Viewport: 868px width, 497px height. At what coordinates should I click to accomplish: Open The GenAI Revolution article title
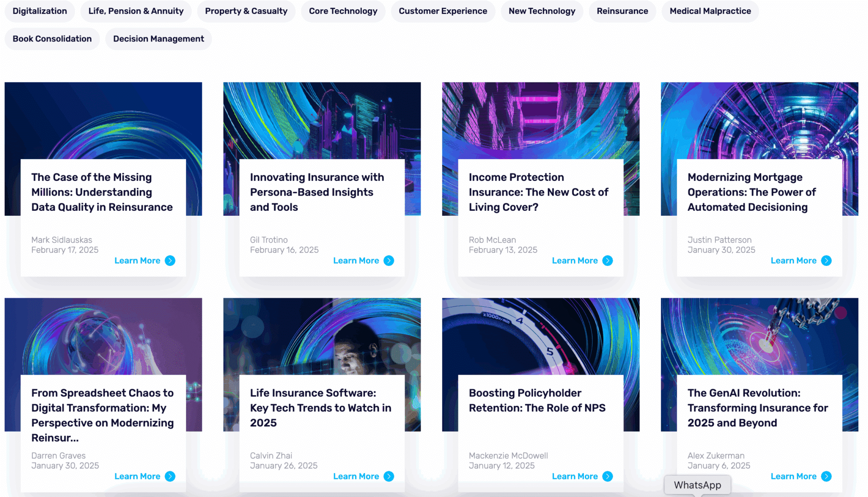tap(758, 408)
